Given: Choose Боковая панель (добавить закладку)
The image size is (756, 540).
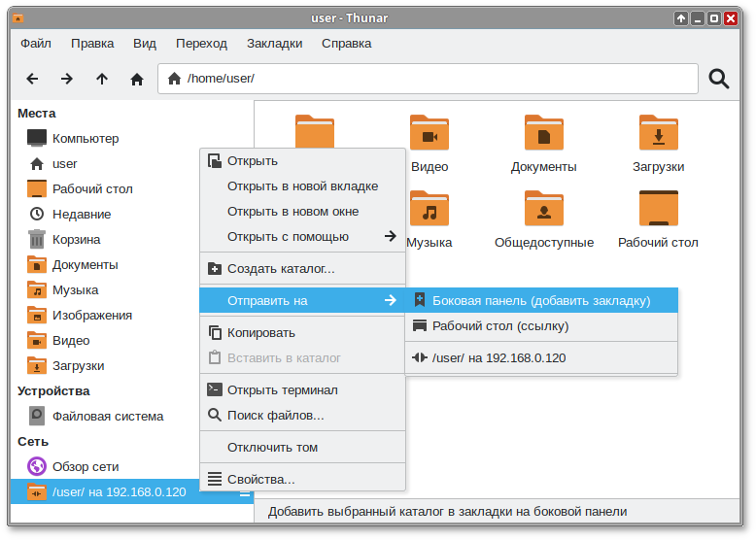Looking at the screenshot, I should [540, 301].
